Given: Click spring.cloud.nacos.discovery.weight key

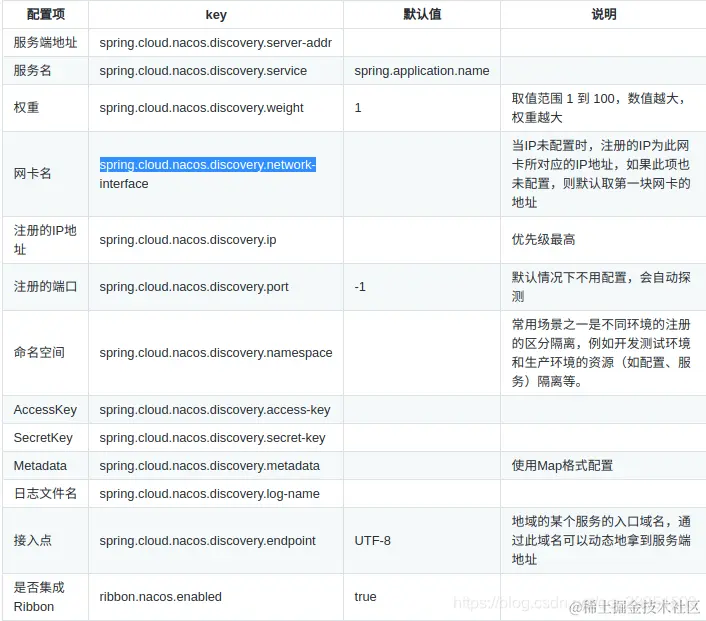Looking at the screenshot, I should 201,108.
